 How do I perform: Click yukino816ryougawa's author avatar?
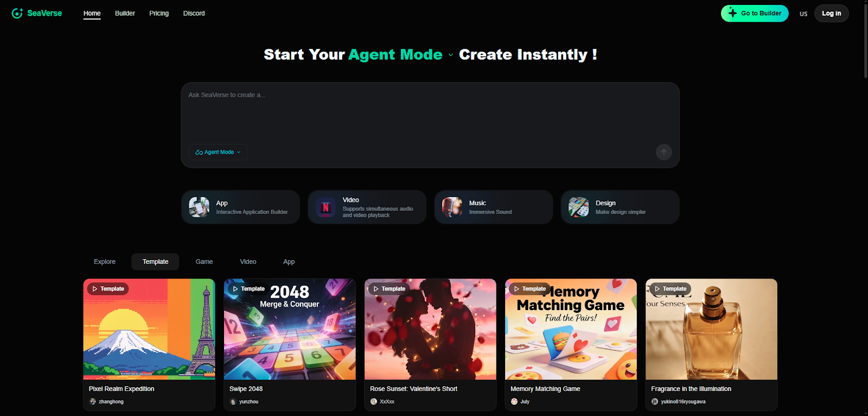655,402
